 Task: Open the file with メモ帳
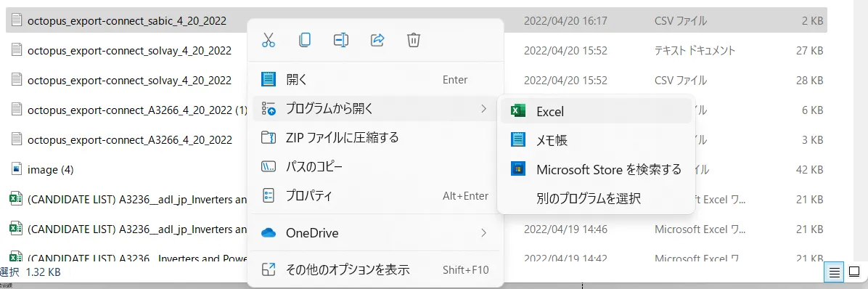596,141
